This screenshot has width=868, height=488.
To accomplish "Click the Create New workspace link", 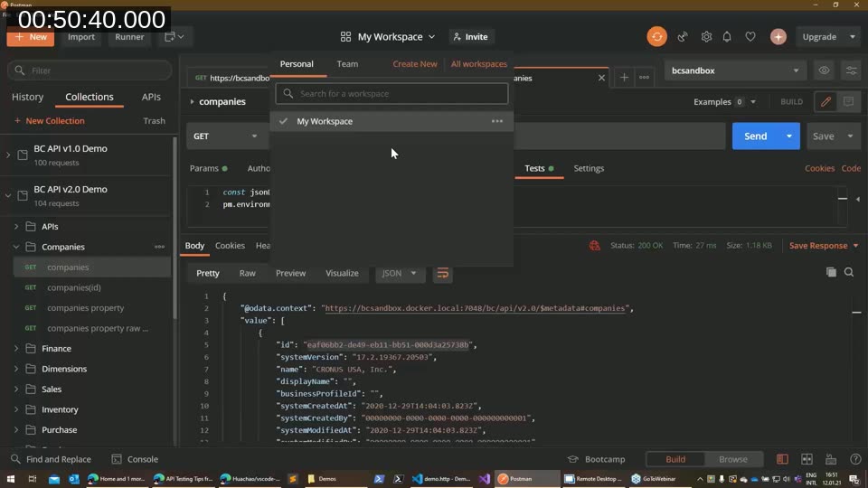I will tap(415, 64).
